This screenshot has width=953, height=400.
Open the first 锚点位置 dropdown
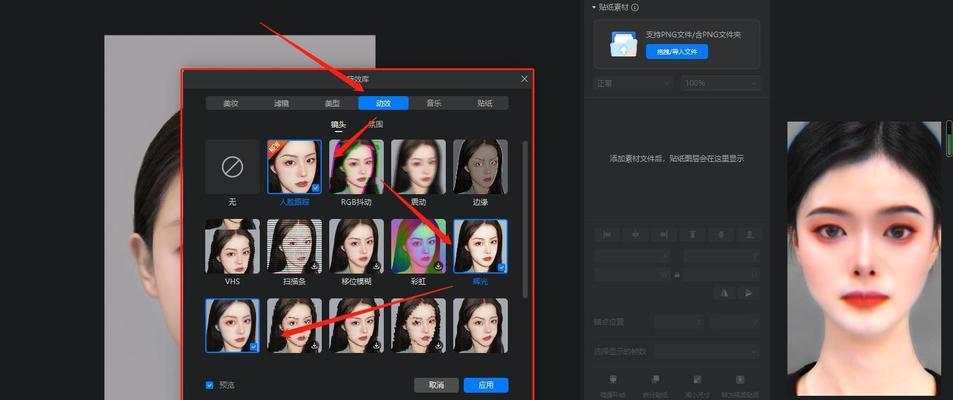pyautogui.click(x=679, y=322)
